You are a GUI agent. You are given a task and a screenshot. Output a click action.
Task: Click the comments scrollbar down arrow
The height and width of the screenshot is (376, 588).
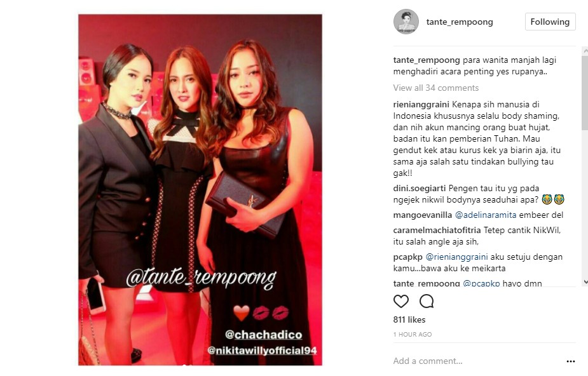[x=585, y=282]
